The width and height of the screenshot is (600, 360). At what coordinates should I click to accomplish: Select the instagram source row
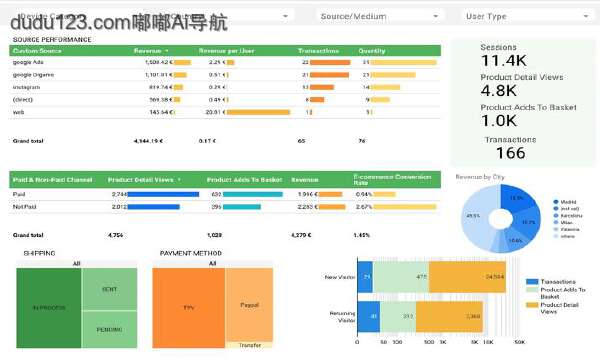(x=225, y=87)
